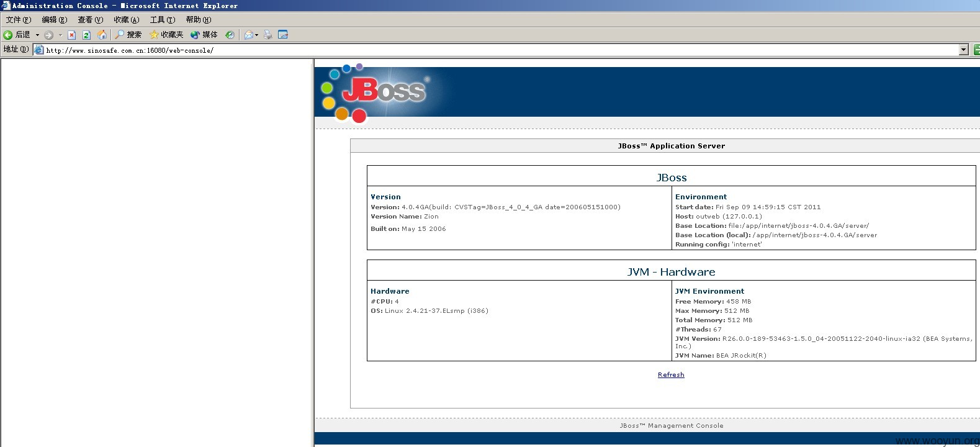
Task: Go to Home page icon
Action: pyautogui.click(x=102, y=35)
